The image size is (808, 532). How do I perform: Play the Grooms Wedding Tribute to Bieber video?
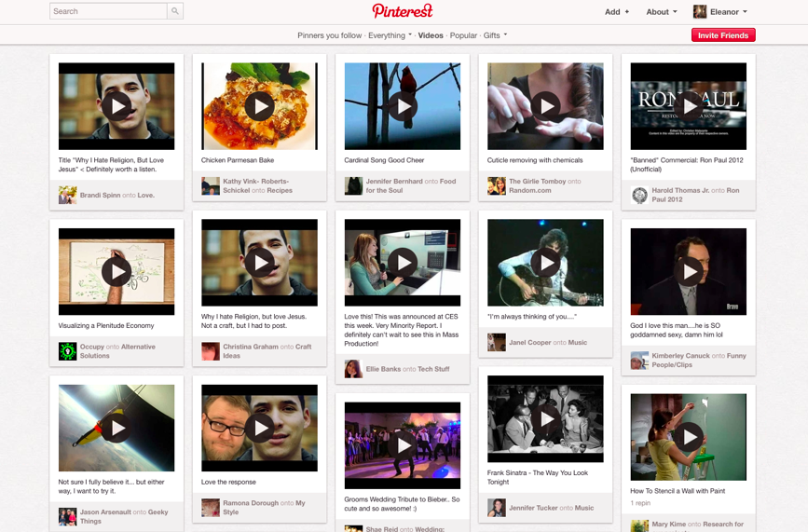coord(403,445)
